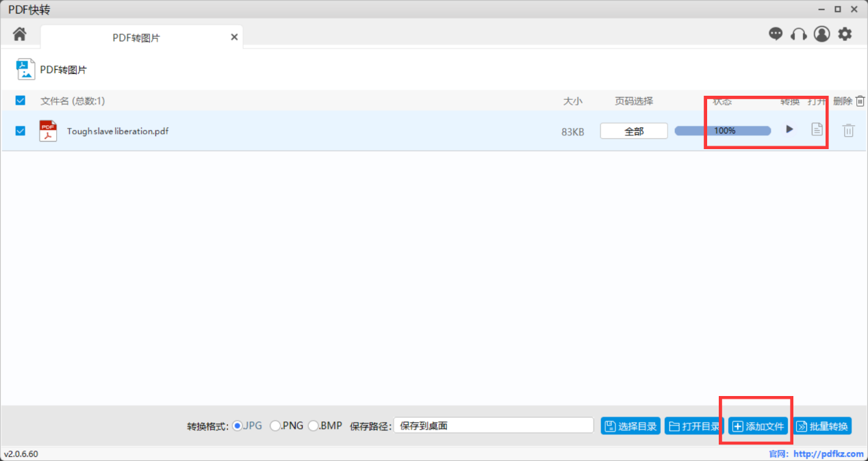Viewport: 868px width, 461px height.
Task: Open the user account profile icon
Action: tap(821, 34)
